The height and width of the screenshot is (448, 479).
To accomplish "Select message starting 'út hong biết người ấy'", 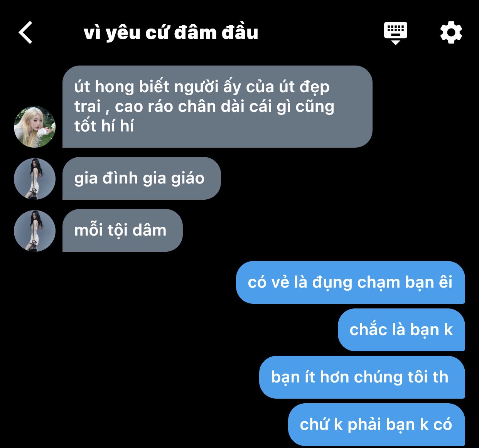I will coord(218,106).
